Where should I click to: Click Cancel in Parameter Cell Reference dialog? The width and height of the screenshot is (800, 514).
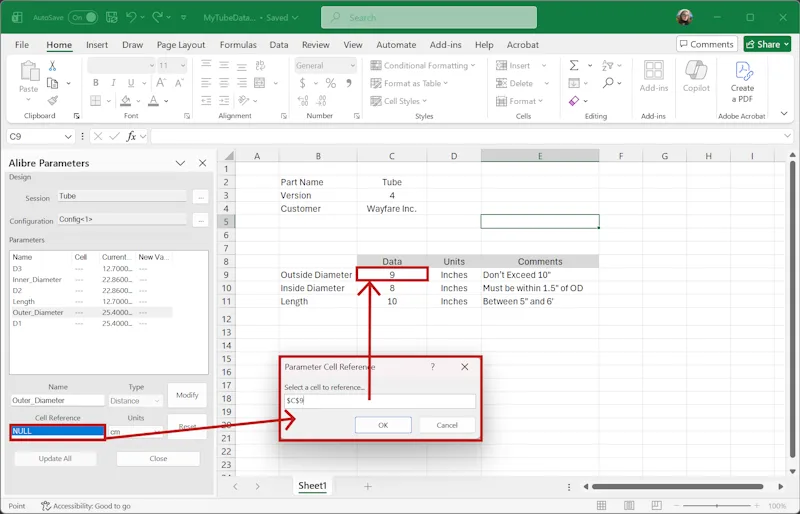pos(447,425)
